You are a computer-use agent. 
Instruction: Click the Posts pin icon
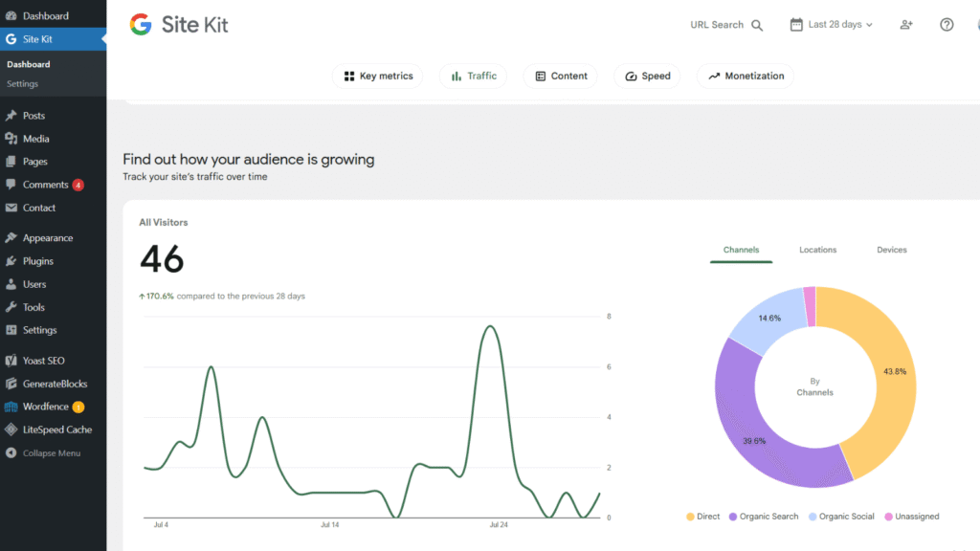pos(11,116)
